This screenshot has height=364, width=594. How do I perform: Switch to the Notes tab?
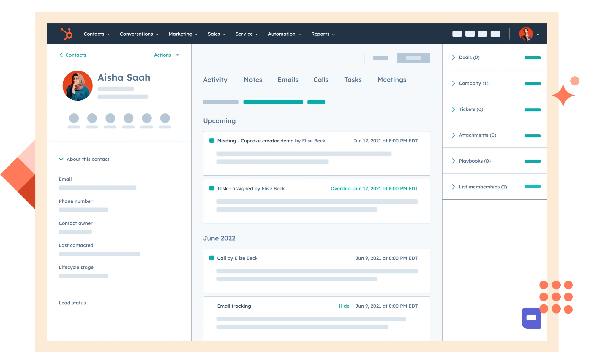(253, 80)
